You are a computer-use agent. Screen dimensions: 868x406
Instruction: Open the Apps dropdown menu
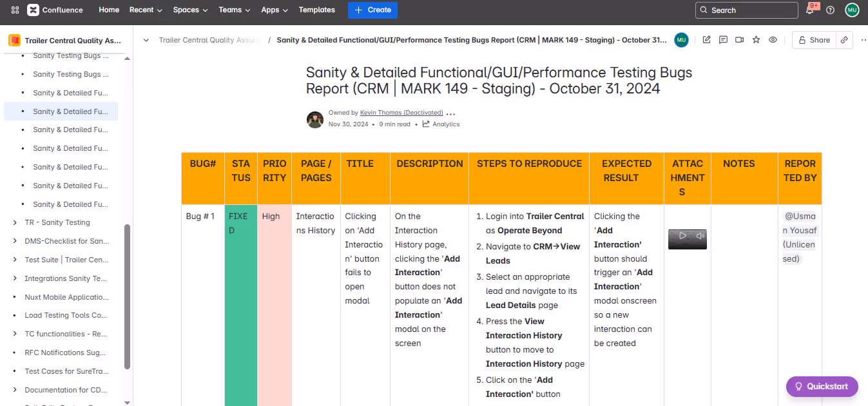click(275, 10)
